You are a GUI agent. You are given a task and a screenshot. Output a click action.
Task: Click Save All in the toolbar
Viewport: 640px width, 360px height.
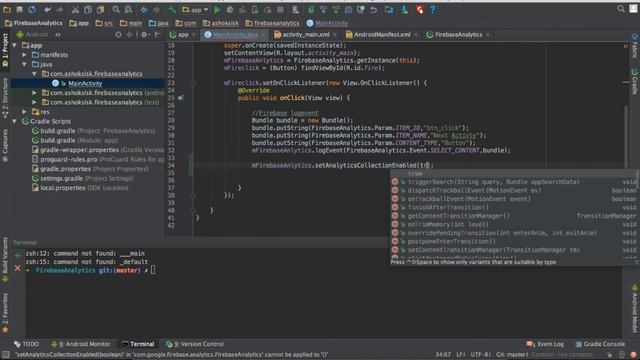click(x=19, y=9)
